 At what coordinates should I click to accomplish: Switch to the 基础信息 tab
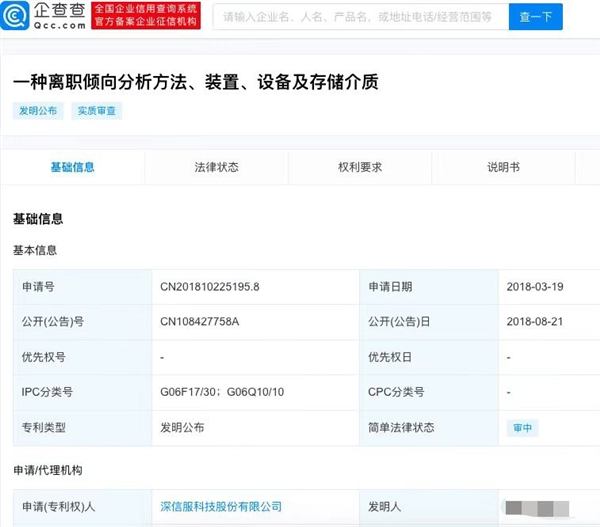[x=73, y=167]
